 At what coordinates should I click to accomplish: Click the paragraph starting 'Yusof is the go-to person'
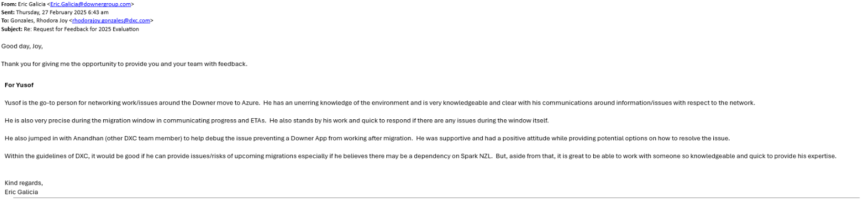[380, 103]
